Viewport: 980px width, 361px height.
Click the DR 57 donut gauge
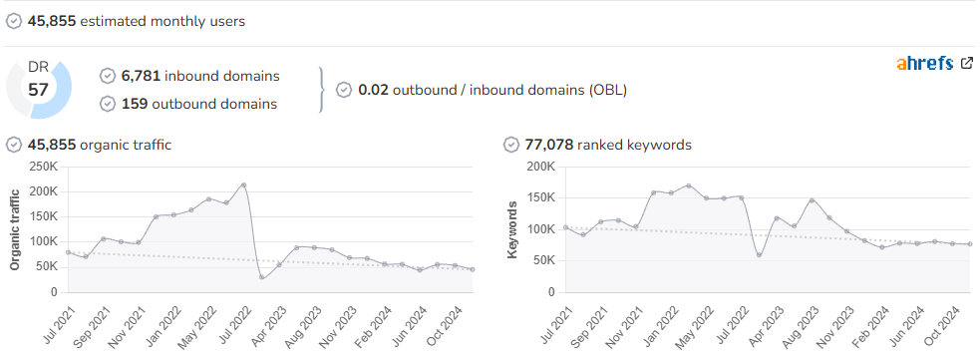(x=39, y=89)
